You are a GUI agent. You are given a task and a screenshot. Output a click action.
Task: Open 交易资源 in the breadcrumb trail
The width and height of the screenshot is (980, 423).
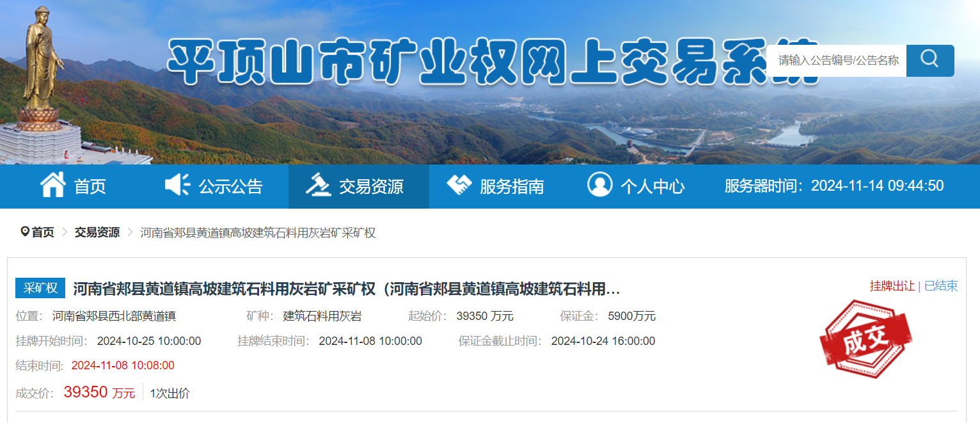click(x=97, y=232)
